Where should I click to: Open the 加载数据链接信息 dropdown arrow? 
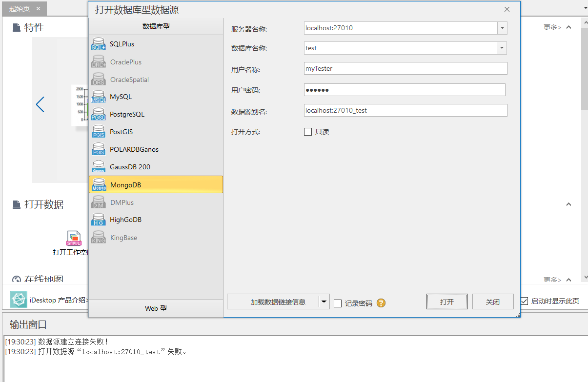pyautogui.click(x=324, y=302)
